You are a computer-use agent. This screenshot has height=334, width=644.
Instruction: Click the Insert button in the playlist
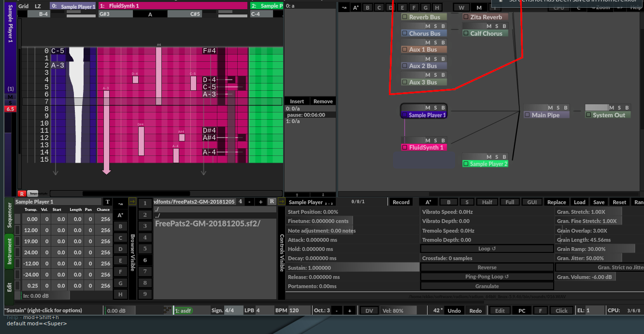click(x=297, y=101)
